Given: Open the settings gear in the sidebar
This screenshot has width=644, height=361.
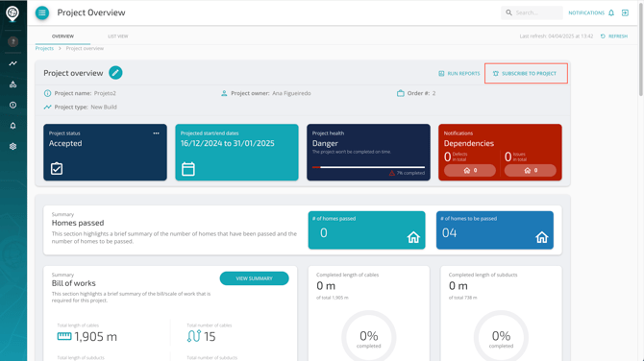Looking at the screenshot, I should (13, 147).
